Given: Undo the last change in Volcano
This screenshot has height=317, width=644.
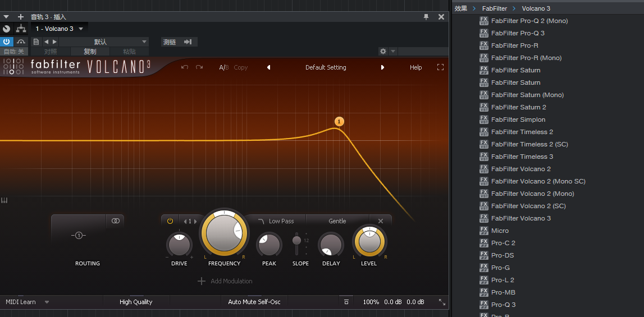Looking at the screenshot, I should tap(185, 67).
